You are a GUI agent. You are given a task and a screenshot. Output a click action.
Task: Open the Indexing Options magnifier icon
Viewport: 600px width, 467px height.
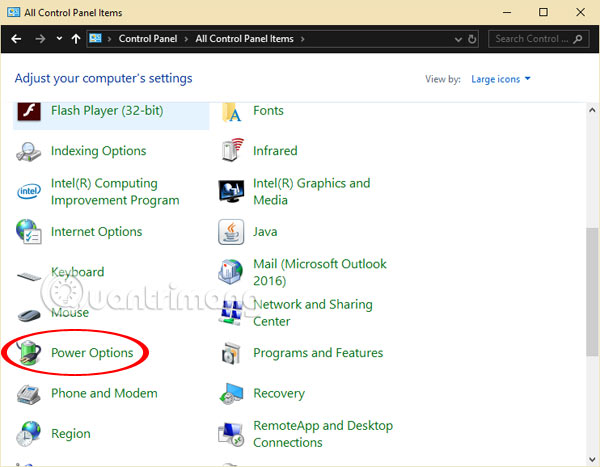(x=28, y=152)
